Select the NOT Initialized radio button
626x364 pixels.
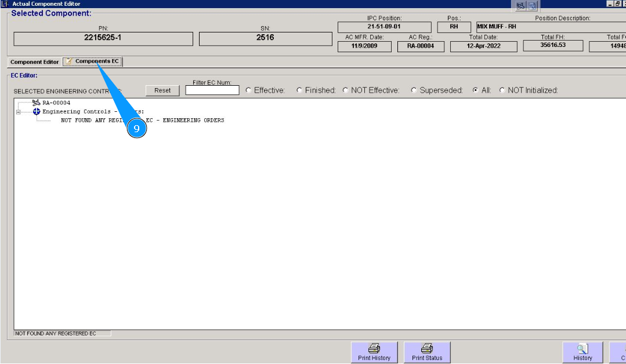click(502, 90)
